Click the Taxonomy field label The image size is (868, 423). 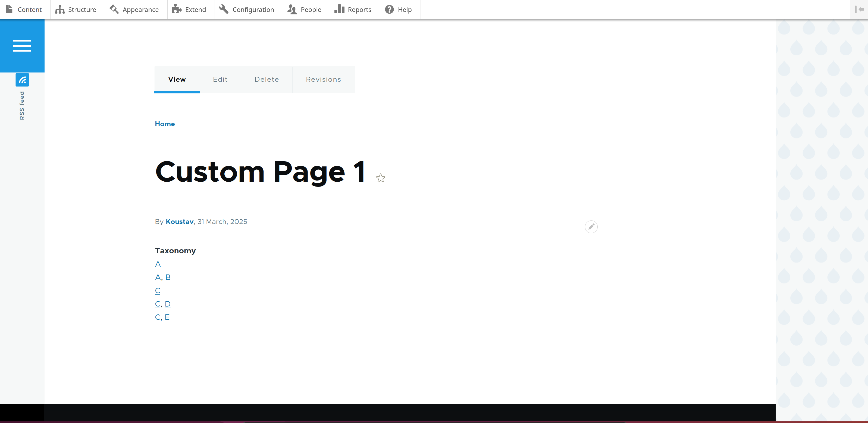(x=175, y=251)
